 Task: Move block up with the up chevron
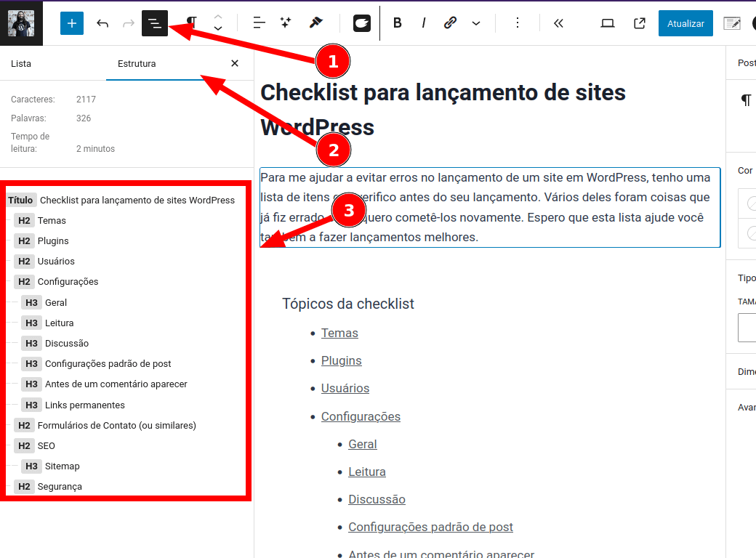(218, 17)
